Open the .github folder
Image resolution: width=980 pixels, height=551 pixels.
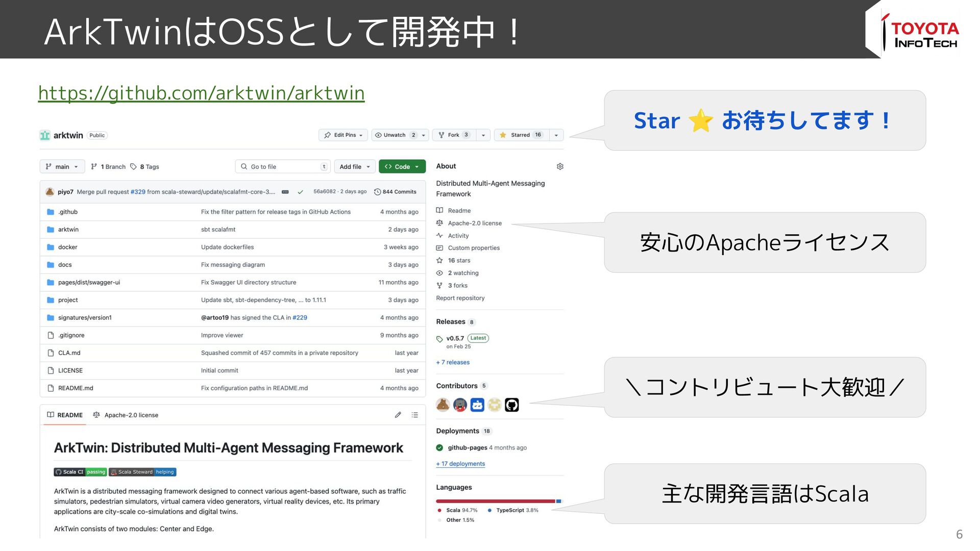68,212
